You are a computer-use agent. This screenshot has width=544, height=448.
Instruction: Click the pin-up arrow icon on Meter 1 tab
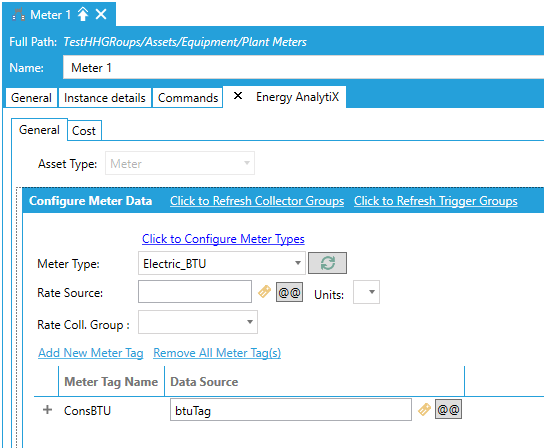pyautogui.click(x=83, y=15)
